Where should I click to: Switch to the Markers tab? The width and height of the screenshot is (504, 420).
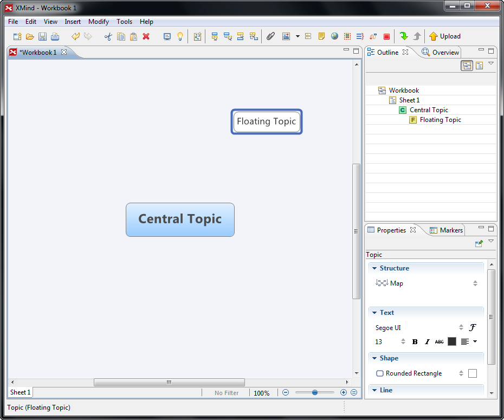(446, 230)
